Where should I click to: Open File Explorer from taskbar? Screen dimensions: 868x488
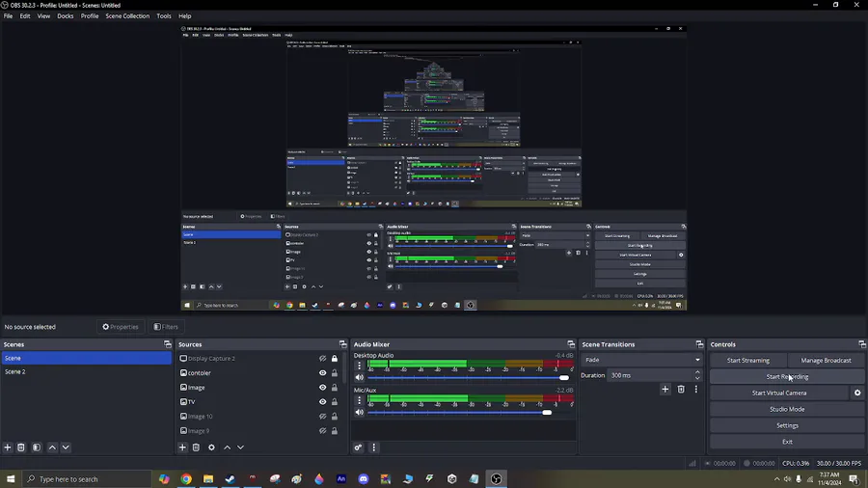(x=208, y=479)
